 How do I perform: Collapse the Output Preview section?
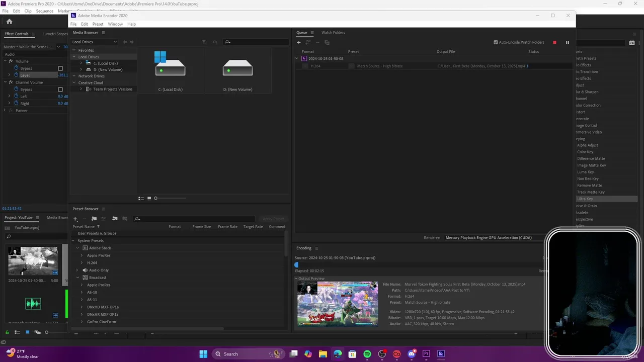[296, 279]
